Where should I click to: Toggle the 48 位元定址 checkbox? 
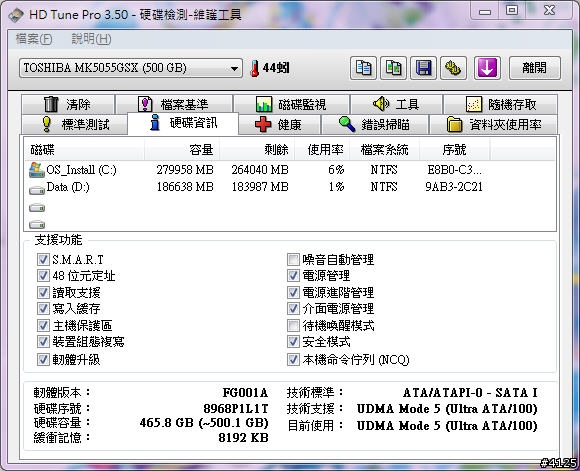(x=43, y=275)
